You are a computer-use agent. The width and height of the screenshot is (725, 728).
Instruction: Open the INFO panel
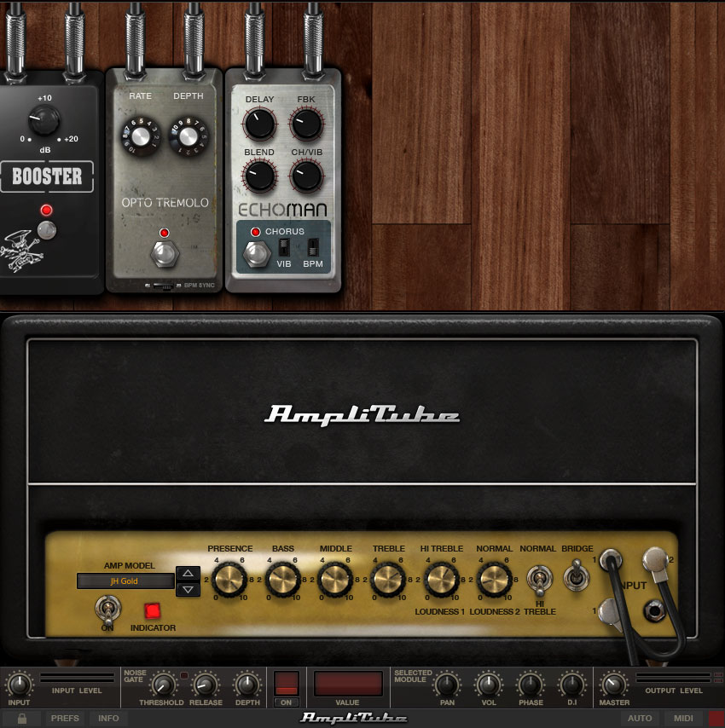tap(108, 719)
